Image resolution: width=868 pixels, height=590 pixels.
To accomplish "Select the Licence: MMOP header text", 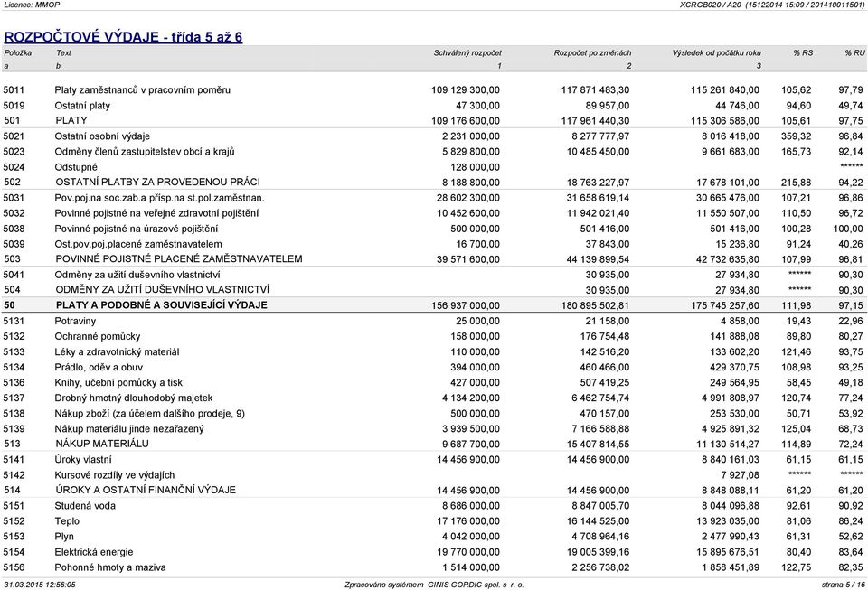I will 32,5.
